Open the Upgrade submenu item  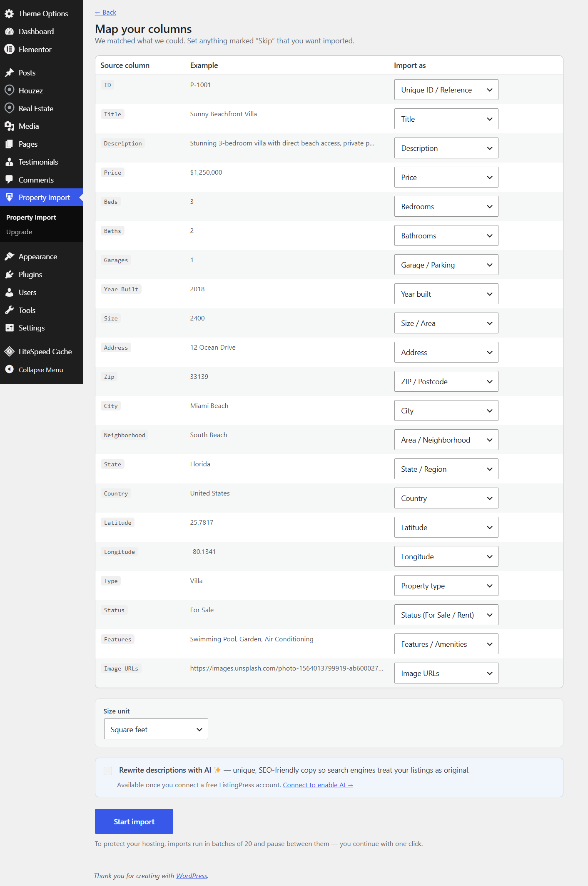pyautogui.click(x=19, y=232)
